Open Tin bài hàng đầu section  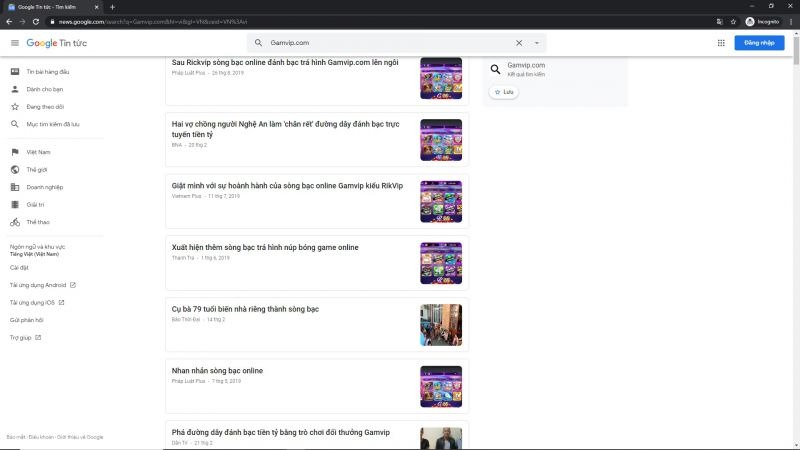click(x=47, y=71)
